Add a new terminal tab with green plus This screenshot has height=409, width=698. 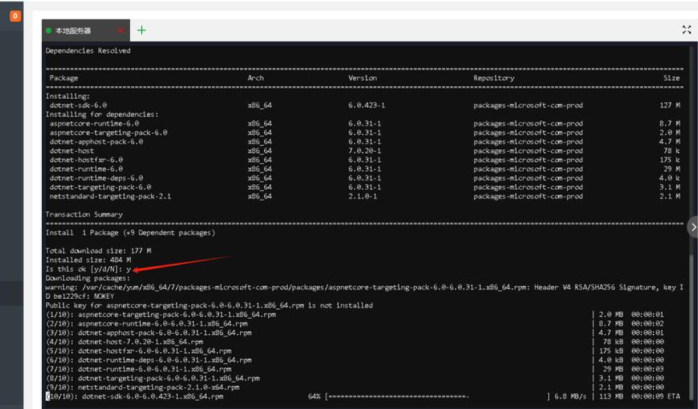[x=141, y=30]
